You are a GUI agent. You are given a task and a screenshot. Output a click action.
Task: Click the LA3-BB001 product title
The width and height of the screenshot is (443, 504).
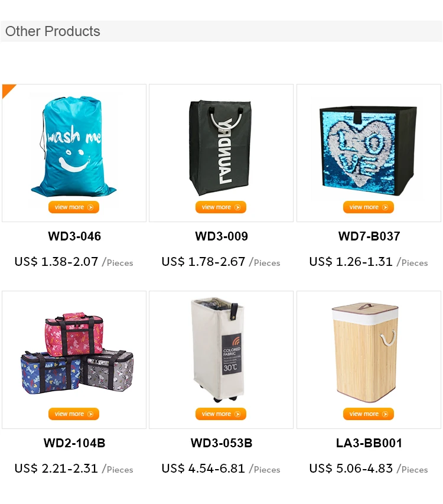369,443
